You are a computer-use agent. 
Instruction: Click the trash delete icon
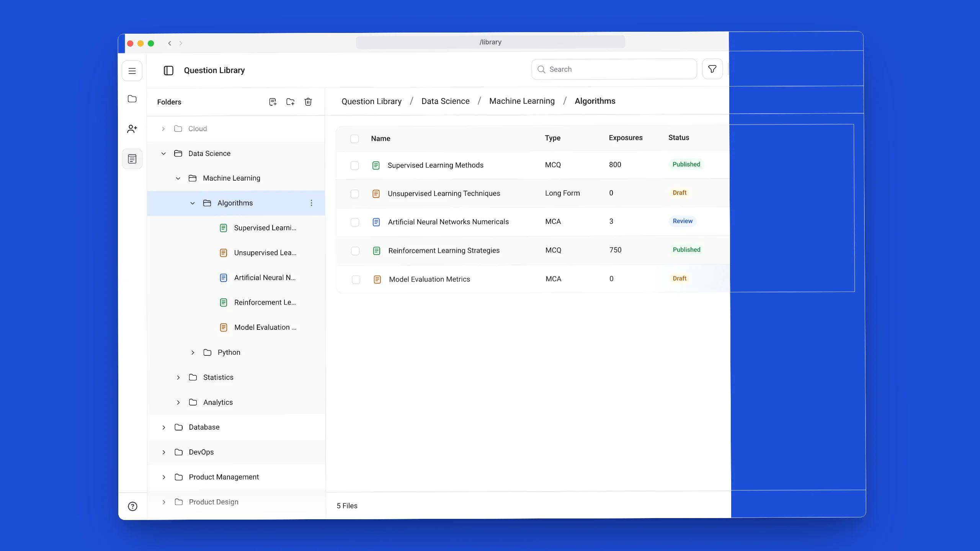pos(308,102)
